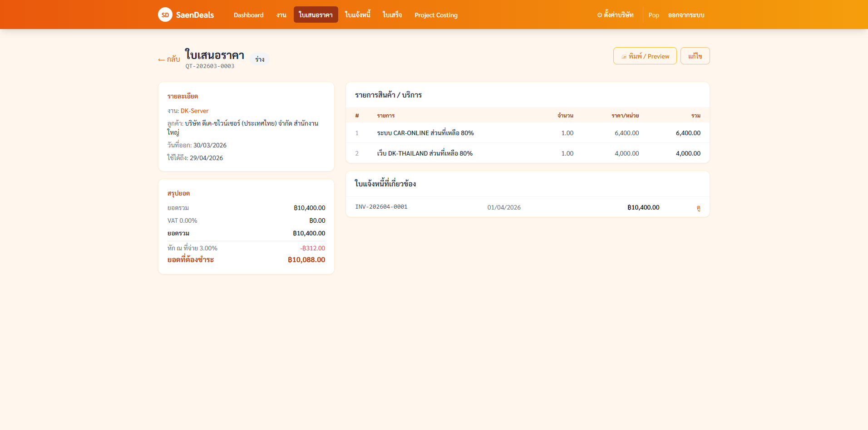Screen dimensions: 868x430
Task: Click the ราคา/หน่วย column header
Action: tap(625, 116)
